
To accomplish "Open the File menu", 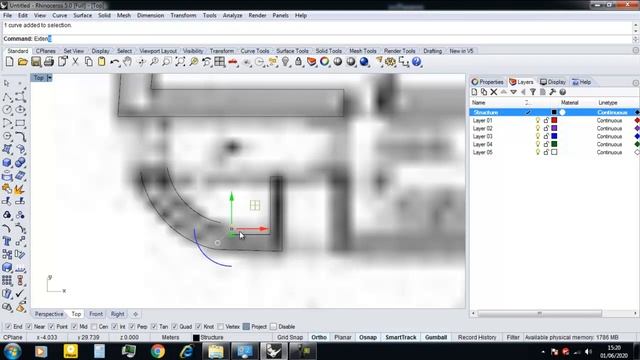I will (x=8, y=16).
